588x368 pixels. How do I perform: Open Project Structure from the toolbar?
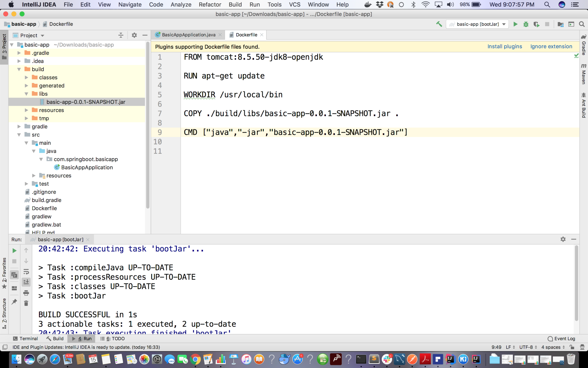(x=560, y=24)
